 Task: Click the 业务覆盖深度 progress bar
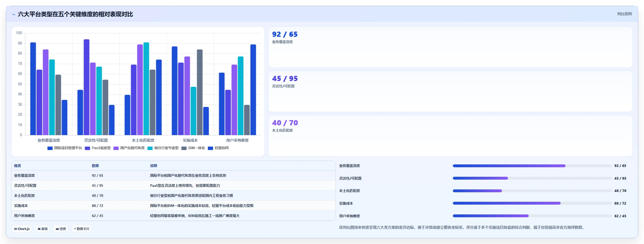[532, 166]
